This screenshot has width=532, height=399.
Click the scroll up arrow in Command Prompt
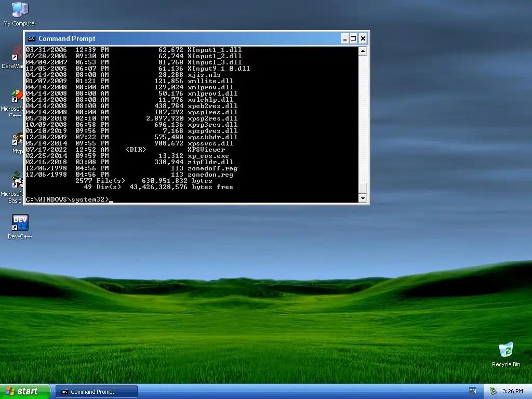point(363,51)
